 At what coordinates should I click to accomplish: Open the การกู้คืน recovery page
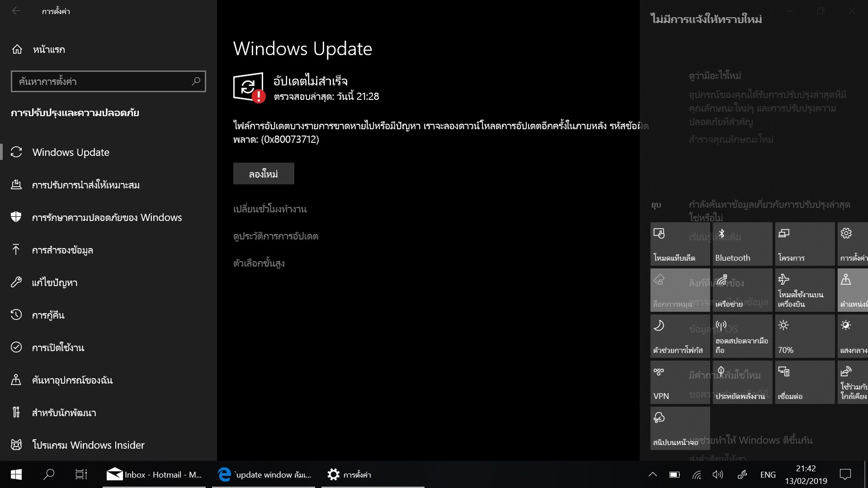coord(108,315)
